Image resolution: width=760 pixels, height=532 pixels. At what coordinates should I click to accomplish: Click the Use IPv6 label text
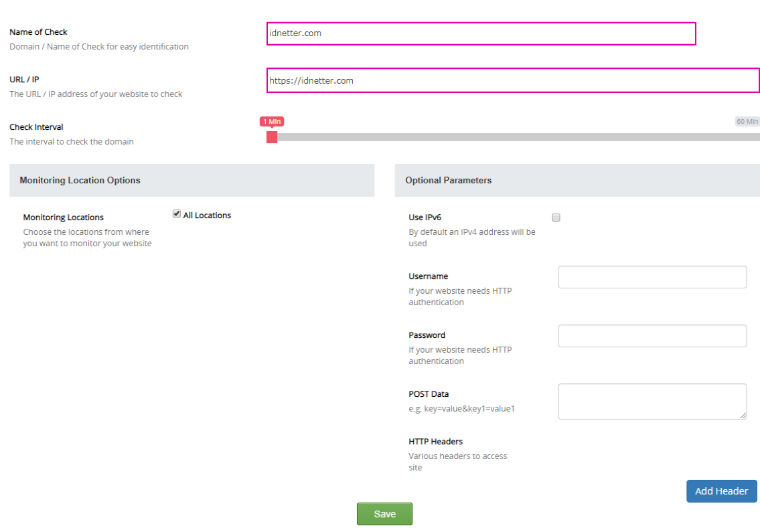[425, 217]
